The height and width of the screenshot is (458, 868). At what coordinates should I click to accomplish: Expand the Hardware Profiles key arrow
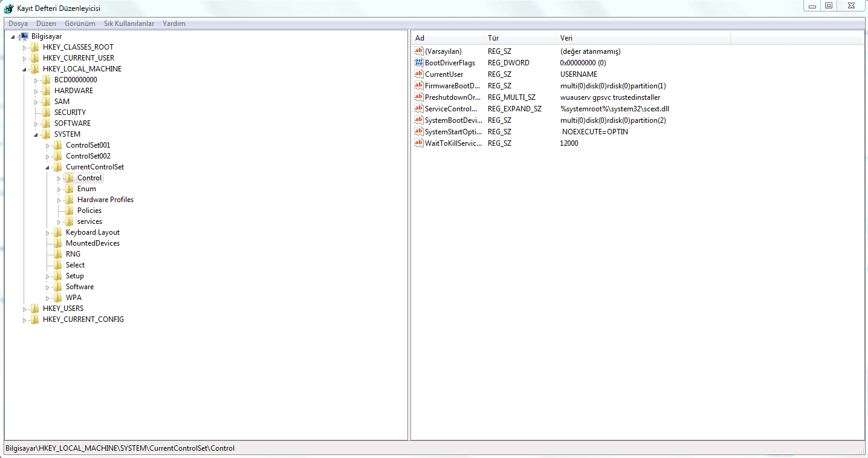point(59,200)
